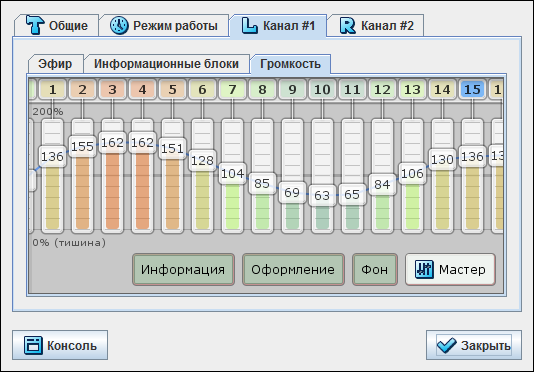Screen dimensions: 534x372
Task: Click the hour 7 slider handle showing 104
Action: 232,174
